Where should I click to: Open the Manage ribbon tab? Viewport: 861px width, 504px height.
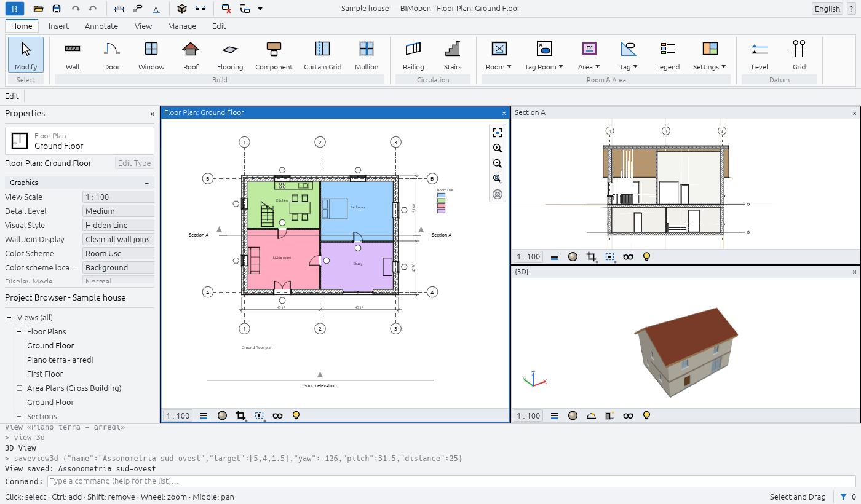[x=182, y=26]
